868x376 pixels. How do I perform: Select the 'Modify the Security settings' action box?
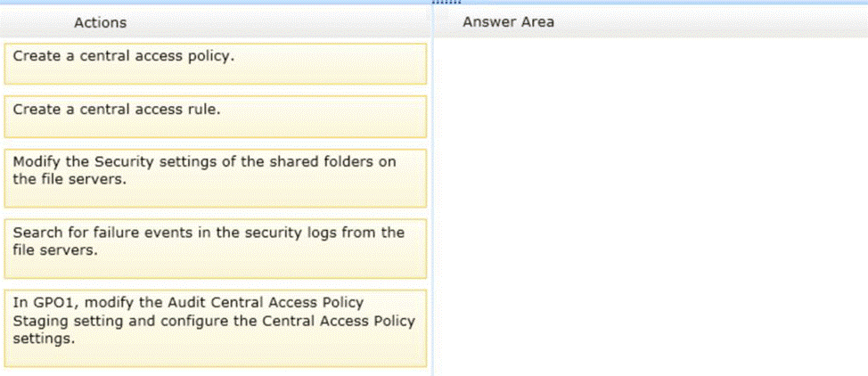coord(215,177)
